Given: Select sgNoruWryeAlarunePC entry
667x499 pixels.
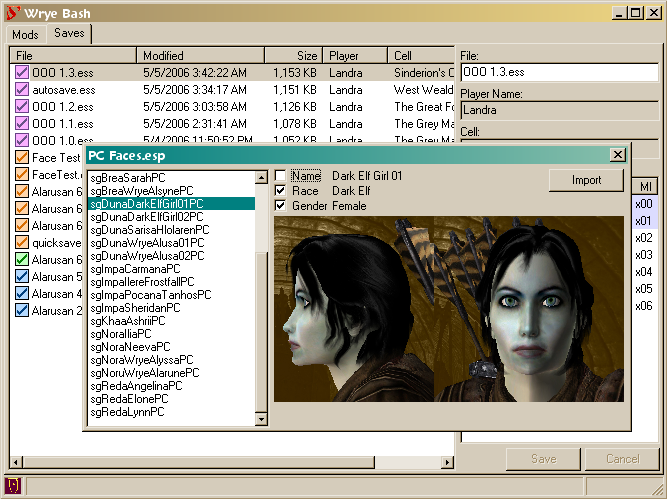Looking at the screenshot, I should (171, 373).
